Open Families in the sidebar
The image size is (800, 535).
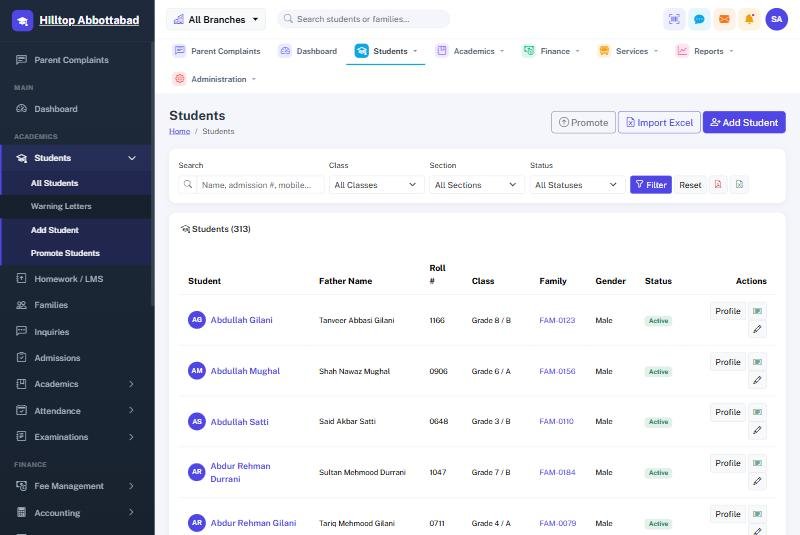pos(77,305)
